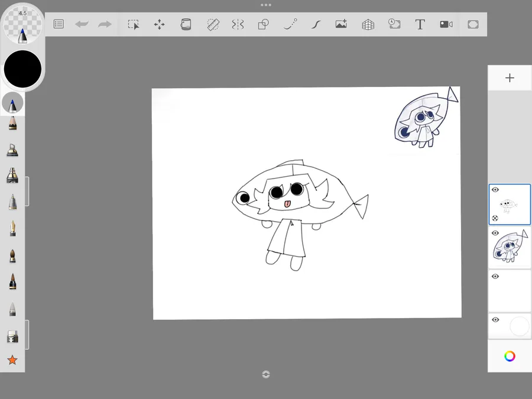
Task: Hide the top line-art sketch layer
Action: coord(495,190)
